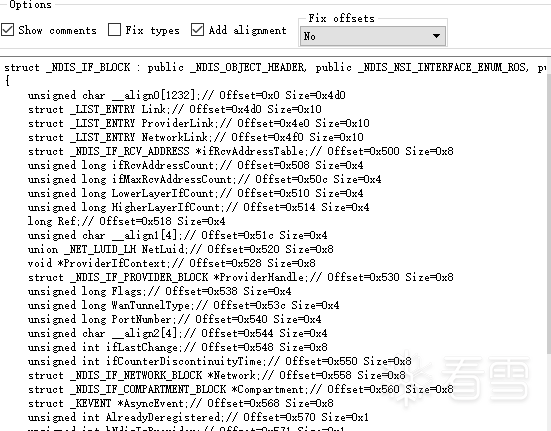Click the struct _NDIS_IF_BLOCK declaration line
551x431 pixels.
(x=274, y=67)
